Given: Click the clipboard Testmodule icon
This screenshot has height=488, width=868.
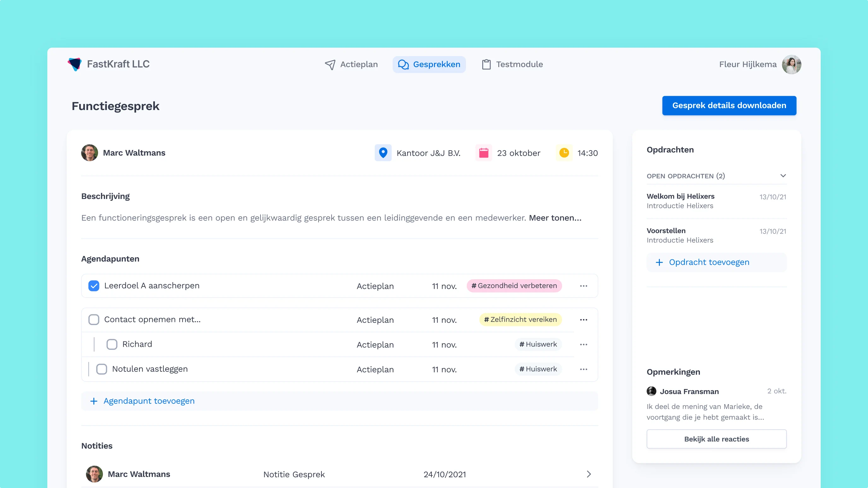Looking at the screenshot, I should coord(486,64).
